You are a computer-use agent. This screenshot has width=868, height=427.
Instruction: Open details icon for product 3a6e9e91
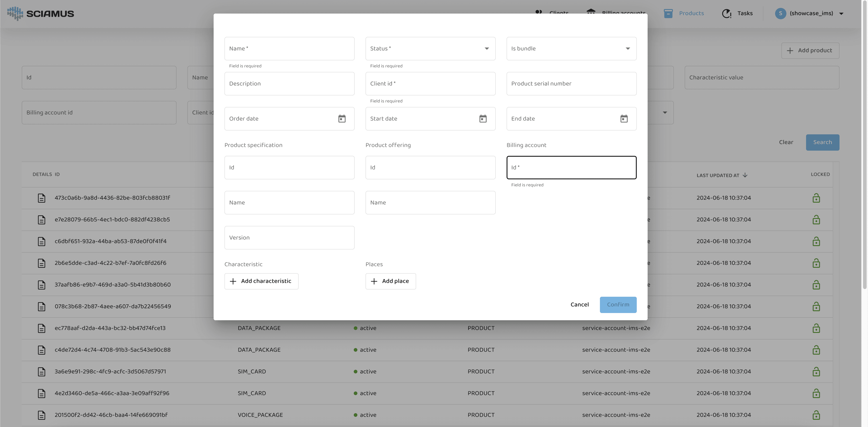(41, 371)
